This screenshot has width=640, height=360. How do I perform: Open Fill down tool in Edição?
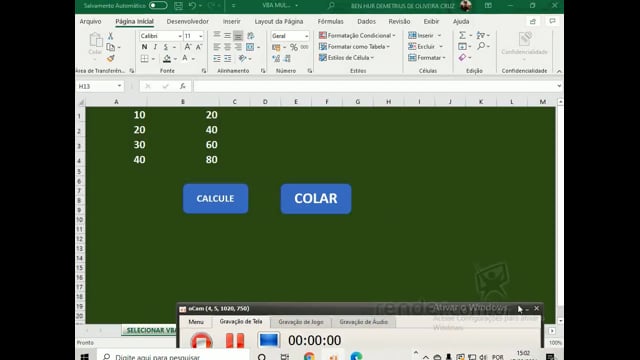[x=462, y=47]
